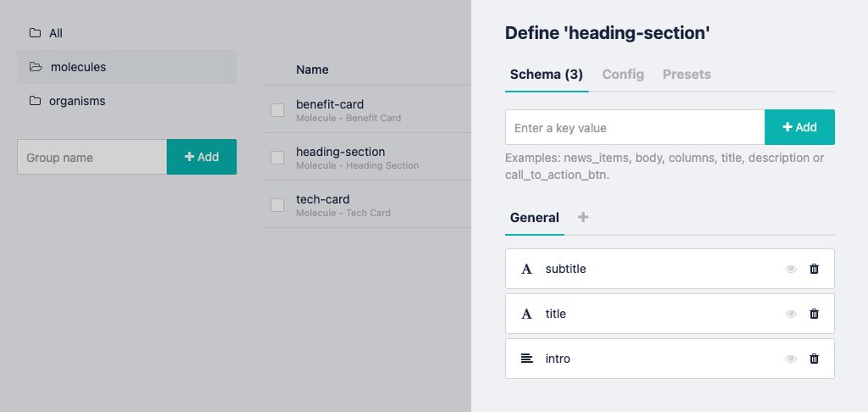Switch to the Config tab
The height and width of the screenshot is (412, 868).
tap(623, 75)
